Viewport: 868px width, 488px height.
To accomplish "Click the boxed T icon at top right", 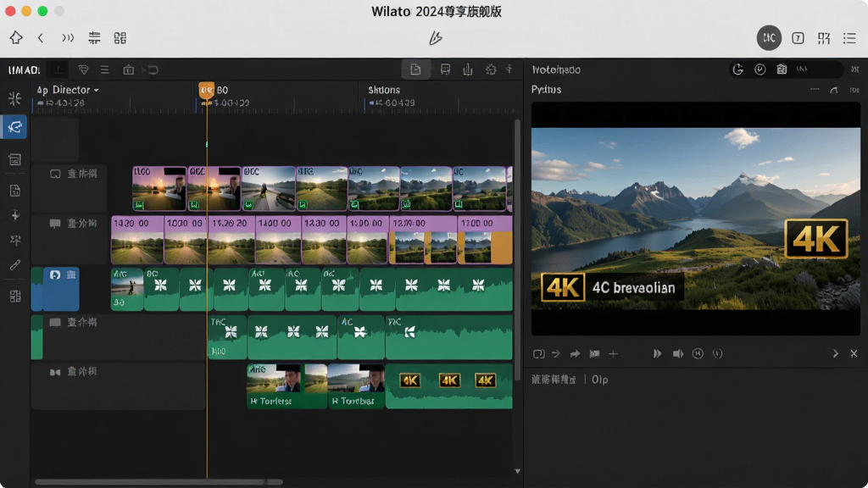I will point(798,37).
